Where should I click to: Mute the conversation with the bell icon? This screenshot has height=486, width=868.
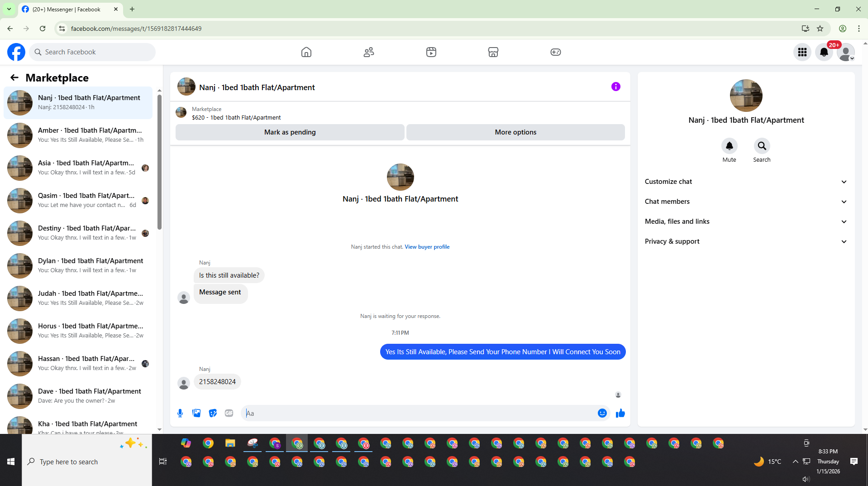730,146
